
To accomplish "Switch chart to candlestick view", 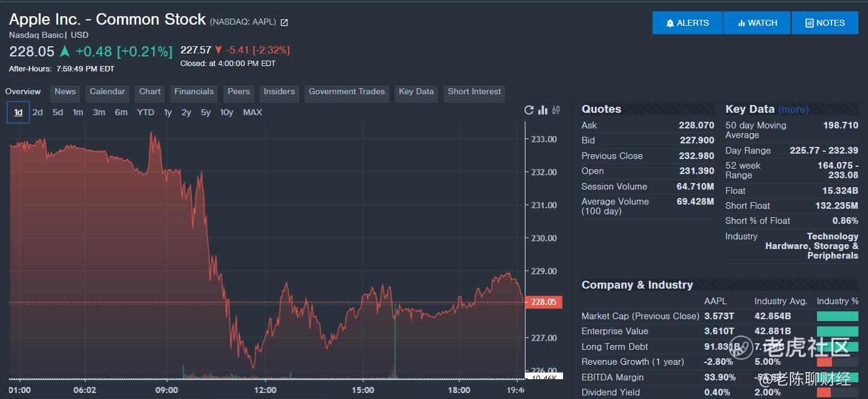I will point(556,110).
